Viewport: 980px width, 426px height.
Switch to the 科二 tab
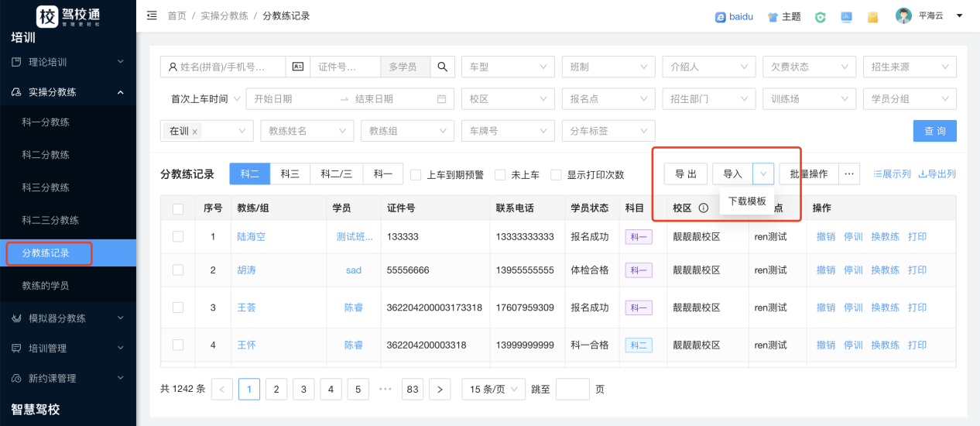250,174
